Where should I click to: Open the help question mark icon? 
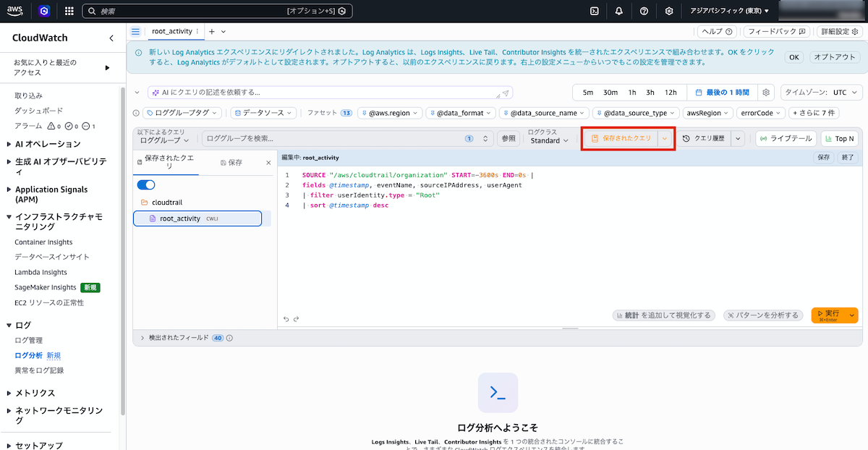tap(644, 11)
